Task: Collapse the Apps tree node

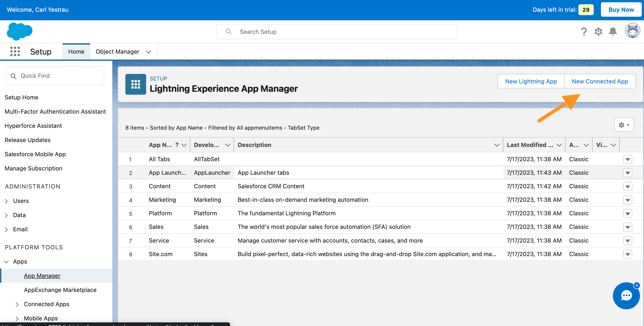Action: tap(7, 262)
